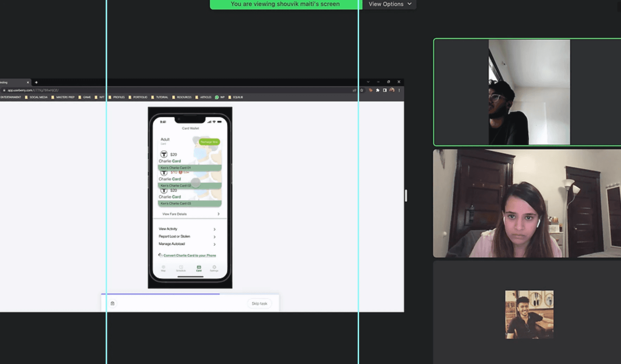Image resolution: width=621 pixels, height=364 pixels.
Task: Click the Skip task button
Action: [x=259, y=304]
